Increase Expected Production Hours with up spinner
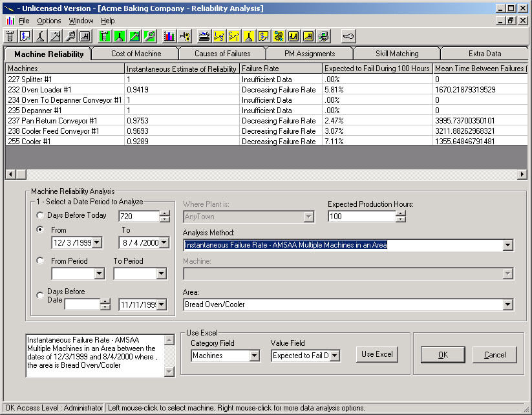Viewport: 532px width, 415px height. coord(401,213)
